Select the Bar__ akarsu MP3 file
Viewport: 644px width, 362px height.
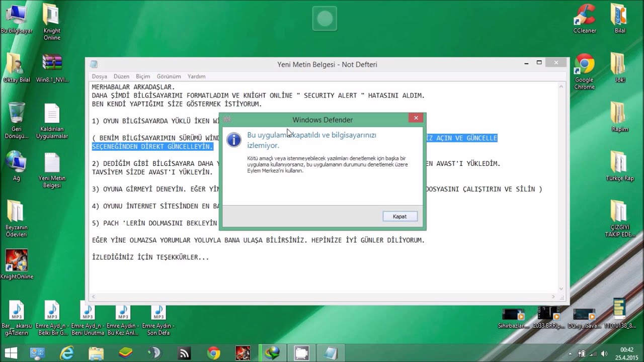point(17,319)
